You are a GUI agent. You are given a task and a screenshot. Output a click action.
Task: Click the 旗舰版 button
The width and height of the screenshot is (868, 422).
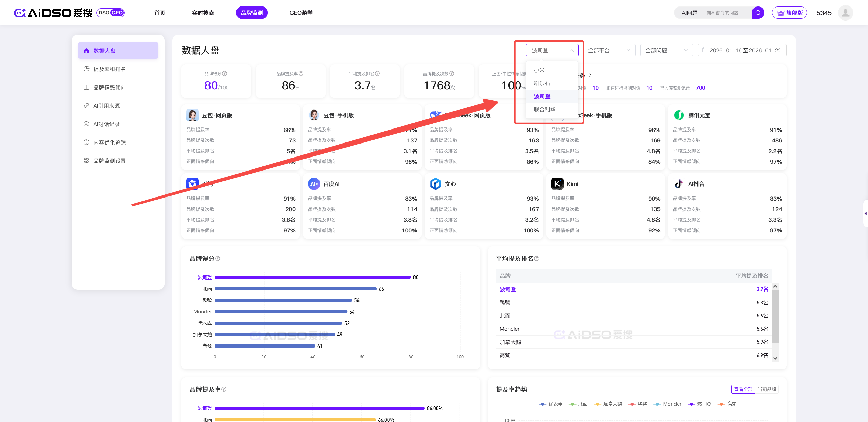(x=789, y=13)
